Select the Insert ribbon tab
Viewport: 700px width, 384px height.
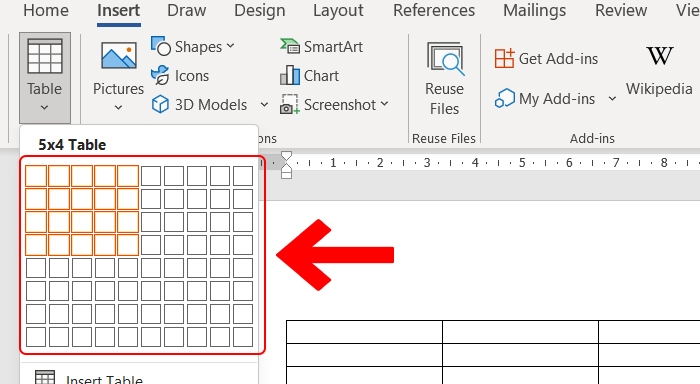(x=119, y=10)
